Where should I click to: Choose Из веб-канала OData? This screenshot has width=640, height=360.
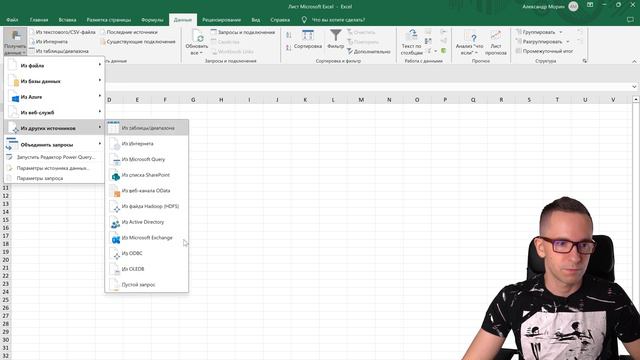click(x=147, y=191)
